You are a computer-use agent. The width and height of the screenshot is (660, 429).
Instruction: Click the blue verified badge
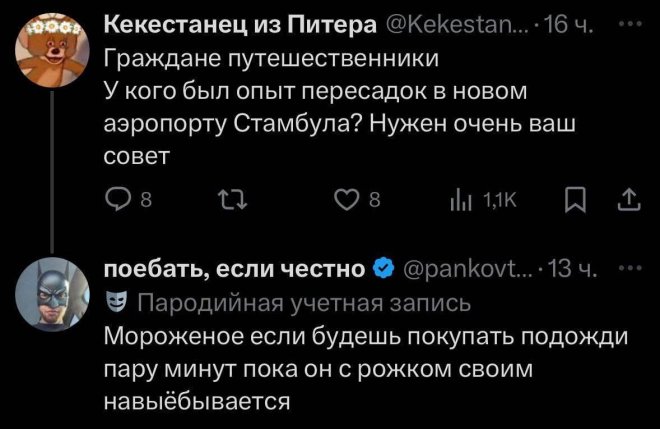click(x=383, y=270)
